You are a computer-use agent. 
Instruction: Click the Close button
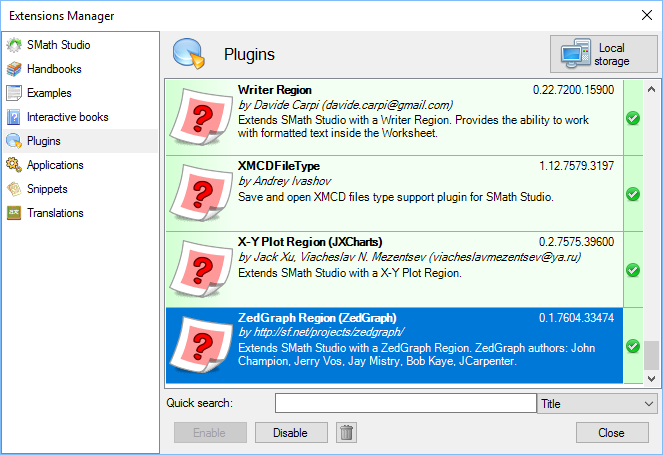tap(612, 432)
